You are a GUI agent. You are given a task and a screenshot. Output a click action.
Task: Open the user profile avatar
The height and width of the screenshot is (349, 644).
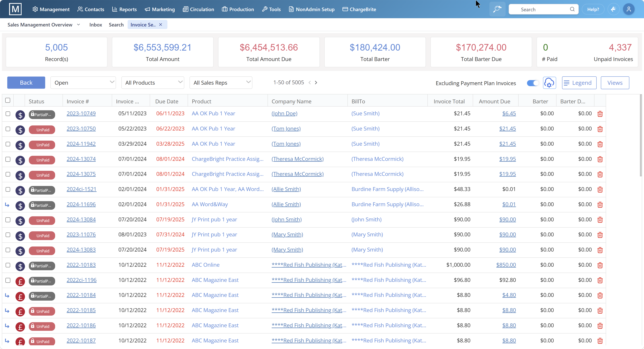click(628, 9)
